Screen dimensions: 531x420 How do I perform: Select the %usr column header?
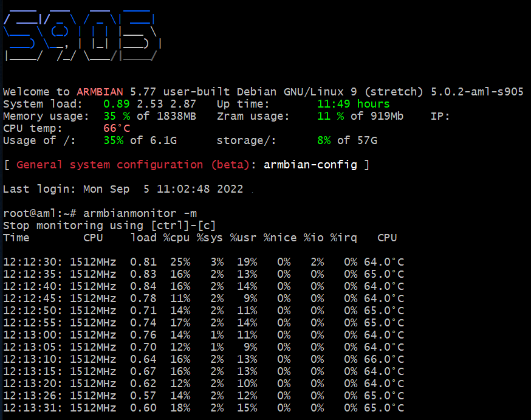pos(243,238)
